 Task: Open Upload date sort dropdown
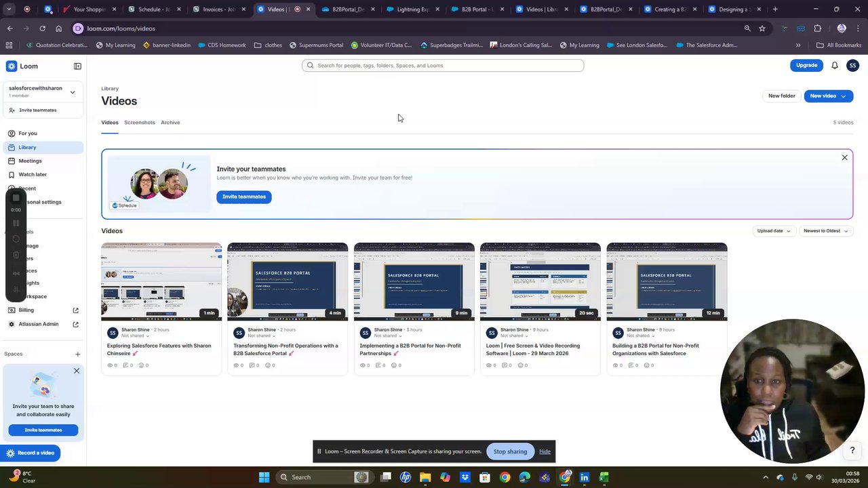point(774,230)
